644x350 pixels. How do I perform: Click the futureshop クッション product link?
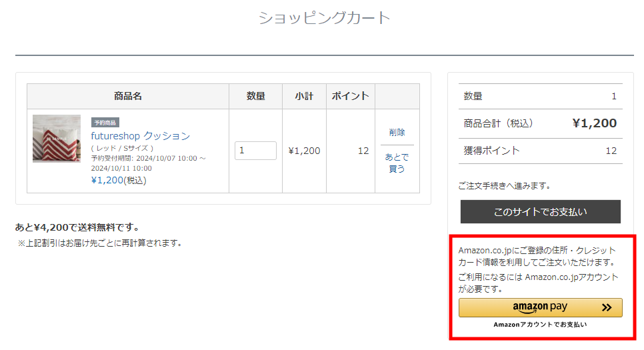(x=141, y=135)
